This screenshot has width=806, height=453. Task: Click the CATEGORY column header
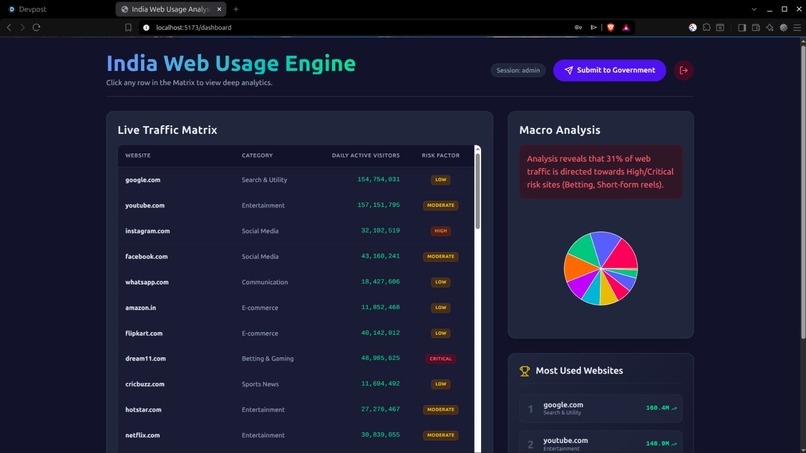257,155
